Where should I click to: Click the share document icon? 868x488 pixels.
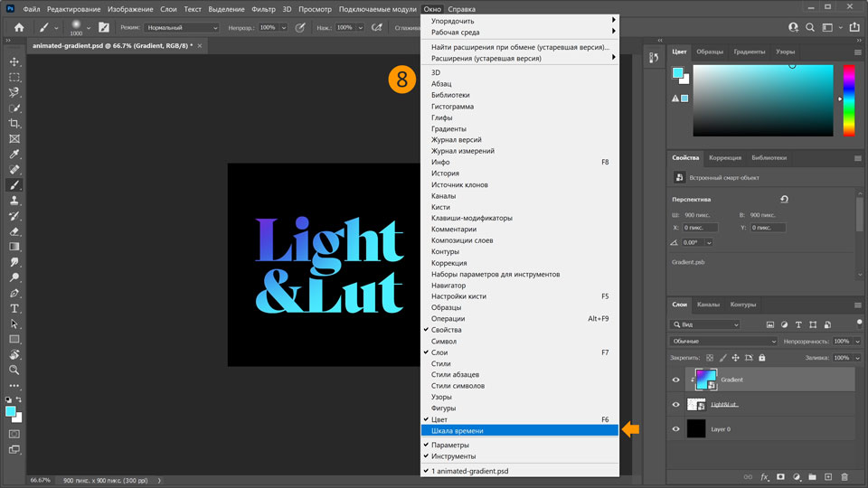854,27
